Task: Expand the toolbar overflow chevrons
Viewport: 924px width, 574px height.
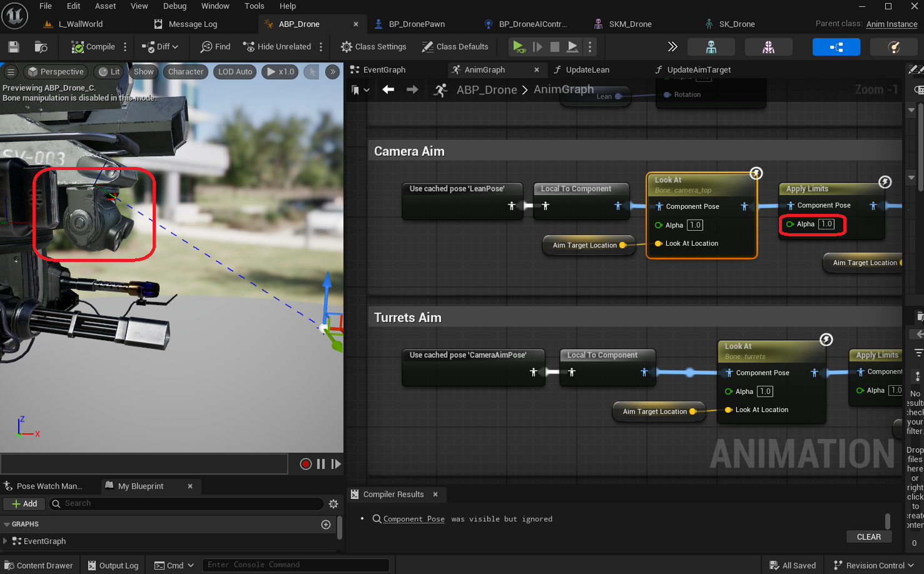Action: [673, 47]
